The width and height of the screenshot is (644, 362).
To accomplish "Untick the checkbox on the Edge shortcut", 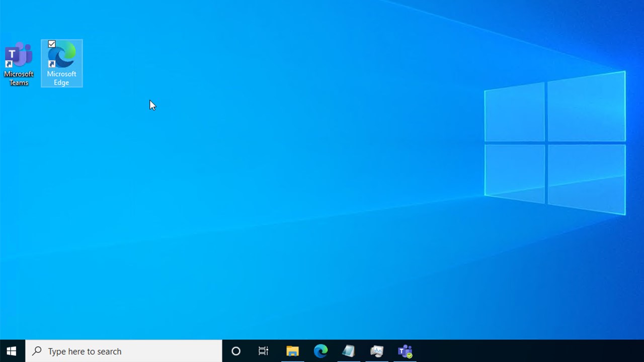I will (52, 44).
